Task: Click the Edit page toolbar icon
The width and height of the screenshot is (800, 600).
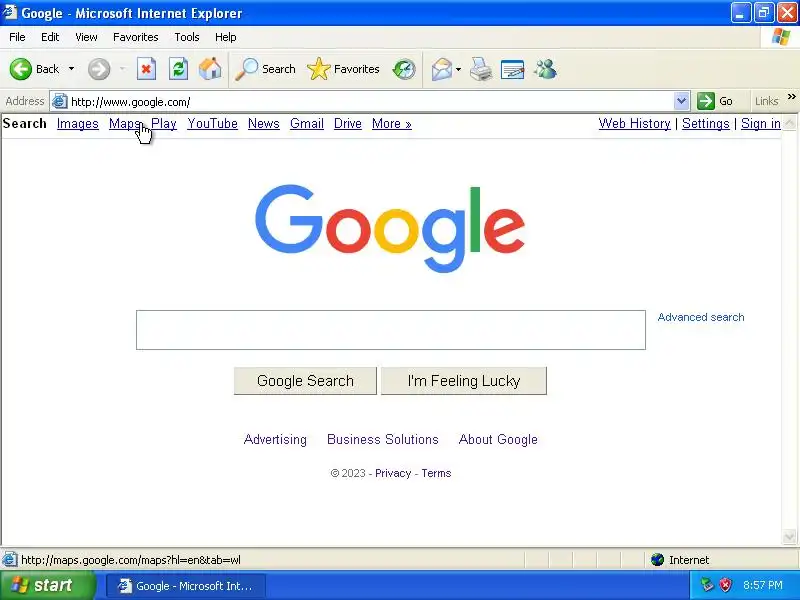Action: tap(513, 69)
